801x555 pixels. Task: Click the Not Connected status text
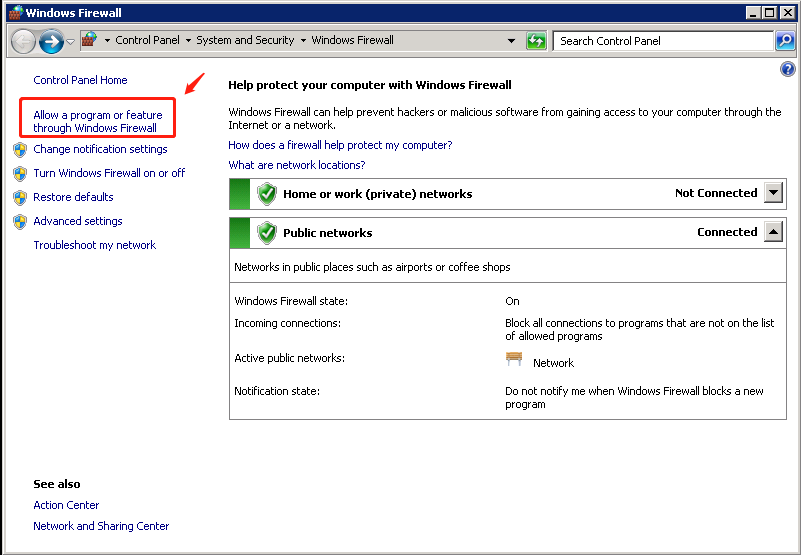click(x=716, y=193)
